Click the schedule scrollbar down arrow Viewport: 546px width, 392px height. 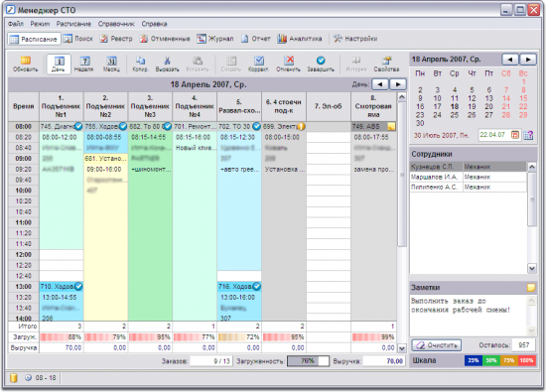click(x=401, y=348)
